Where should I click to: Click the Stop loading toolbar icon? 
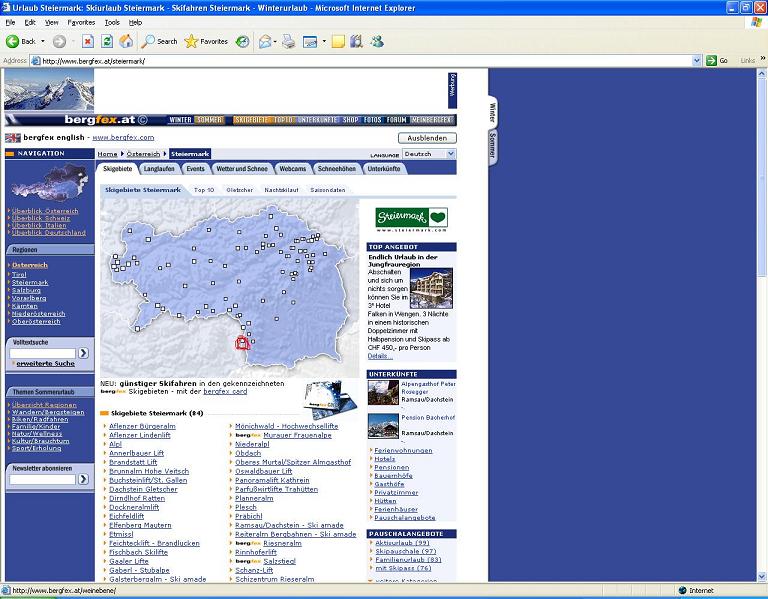coord(88,42)
